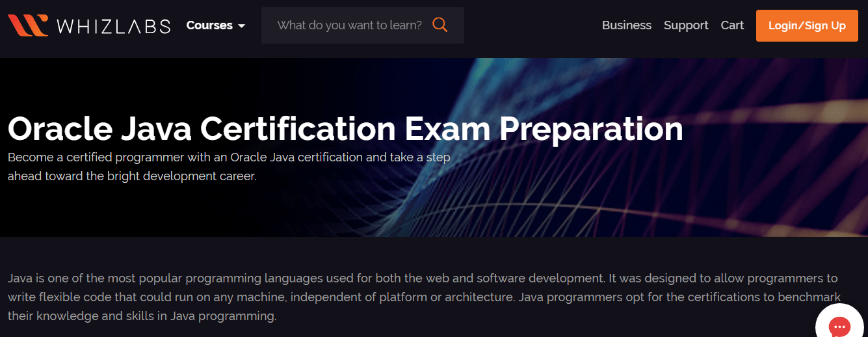
Task: Click the Login/Sign Up button
Action: pos(807,26)
